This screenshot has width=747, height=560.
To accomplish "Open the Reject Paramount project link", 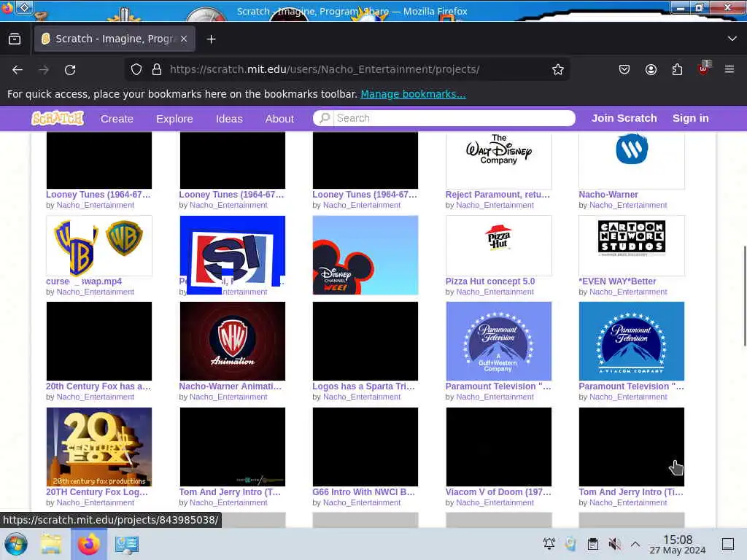I will click(x=498, y=194).
